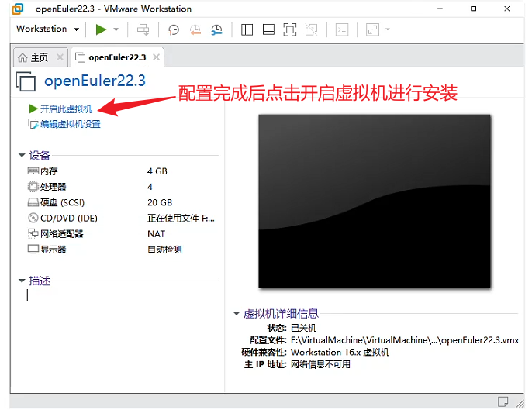
Task: Close the 主页 tab
Action: pyautogui.click(x=60, y=57)
